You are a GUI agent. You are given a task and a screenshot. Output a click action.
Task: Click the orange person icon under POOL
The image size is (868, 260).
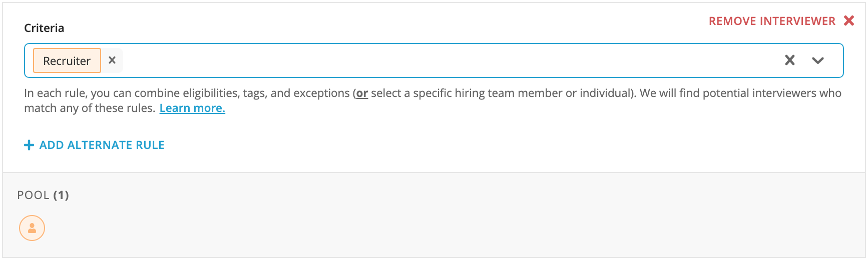coord(32,228)
